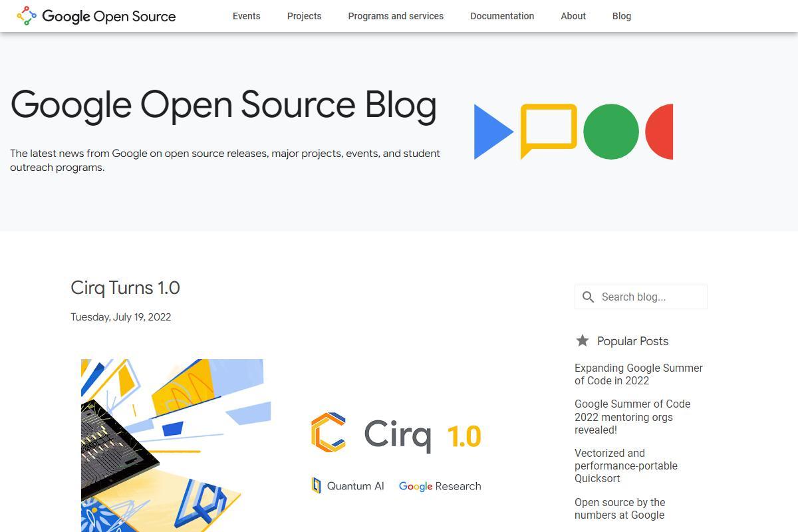Click the red half-circle graphic

coord(660,132)
